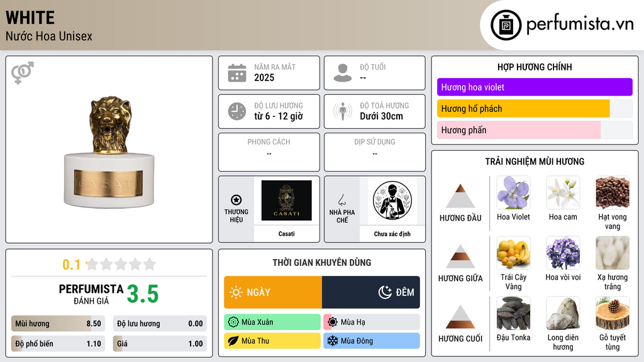Click the middle notes pyramid icon (Hương Giữa)
Viewport: 644px width, 362px height.
pyautogui.click(x=460, y=256)
